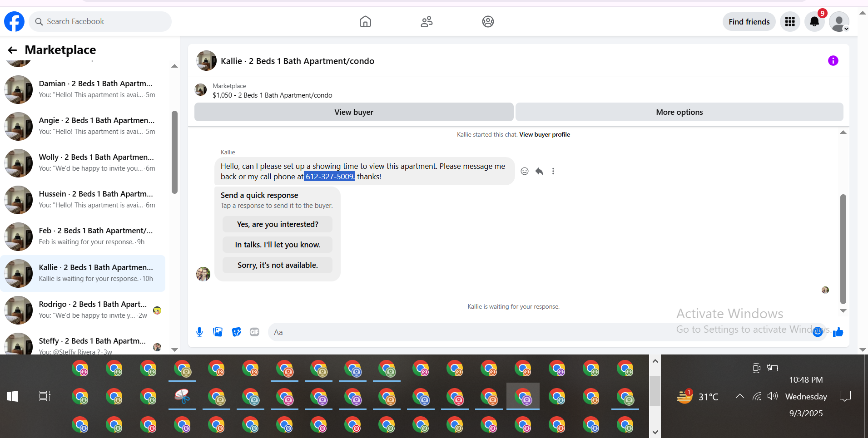
Task: Open the Home icon in top navigation
Action: (x=365, y=21)
